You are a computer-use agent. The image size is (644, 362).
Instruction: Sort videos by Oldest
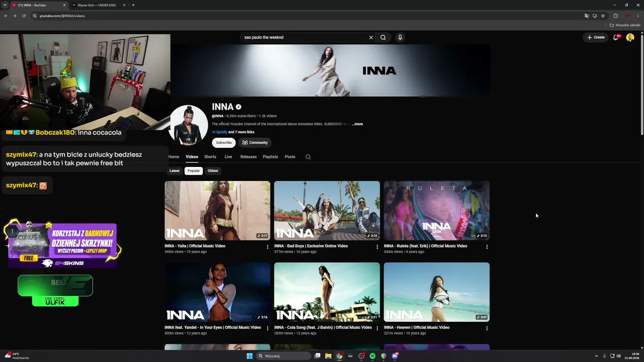pyautogui.click(x=213, y=171)
